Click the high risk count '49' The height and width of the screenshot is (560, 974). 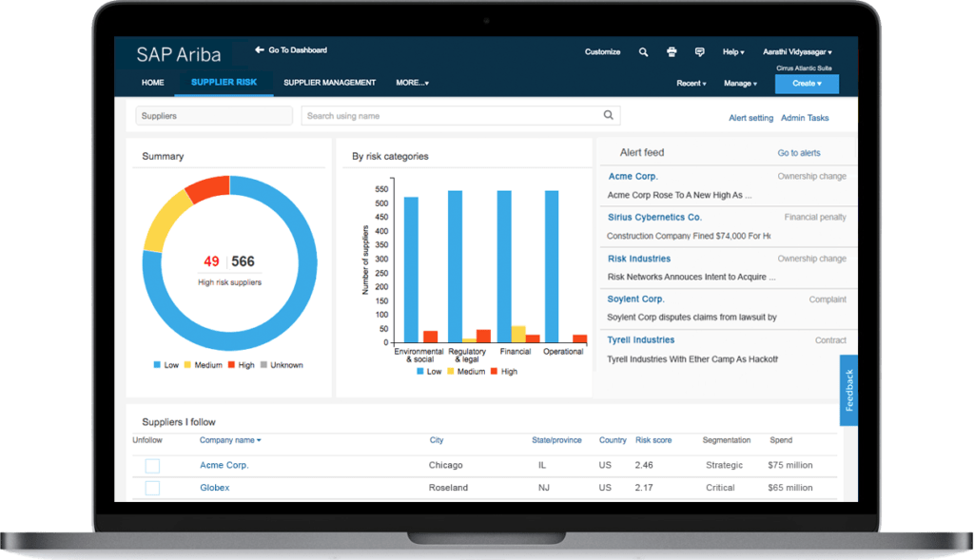click(211, 261)
